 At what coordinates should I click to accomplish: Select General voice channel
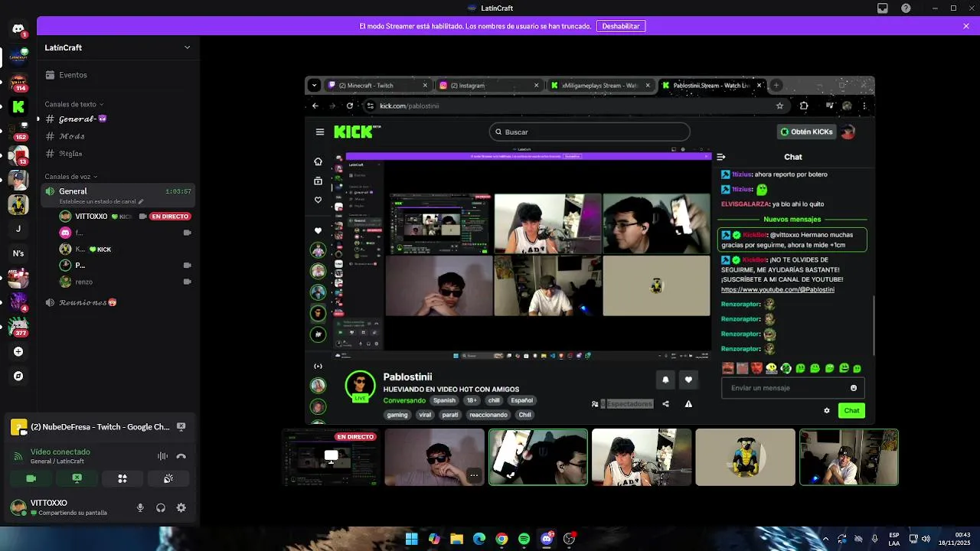point(118,195)
